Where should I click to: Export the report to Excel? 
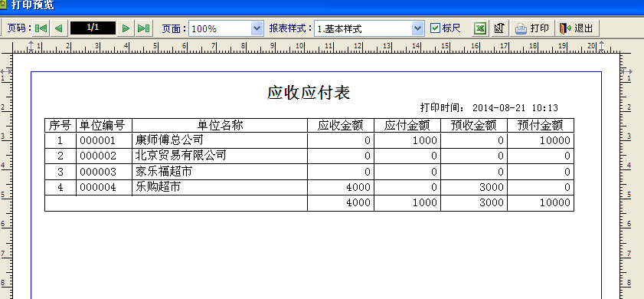[x=480, y=28]
